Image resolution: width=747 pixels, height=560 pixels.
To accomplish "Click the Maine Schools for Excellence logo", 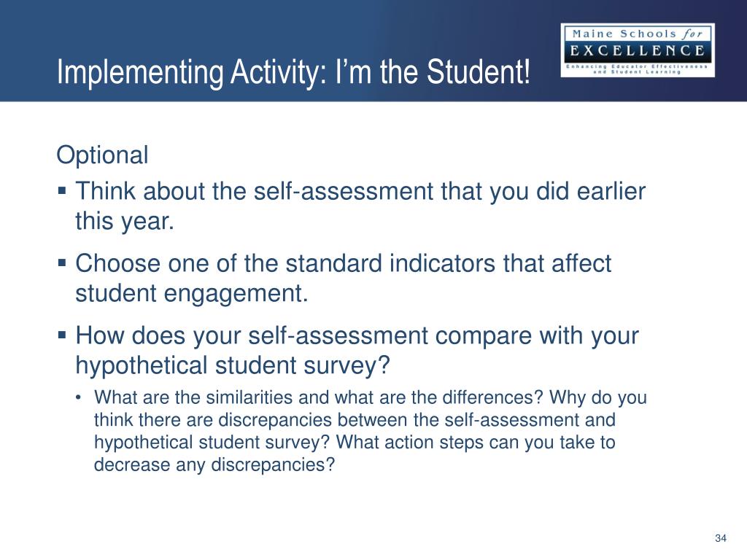I will click(x=637, y=50).
